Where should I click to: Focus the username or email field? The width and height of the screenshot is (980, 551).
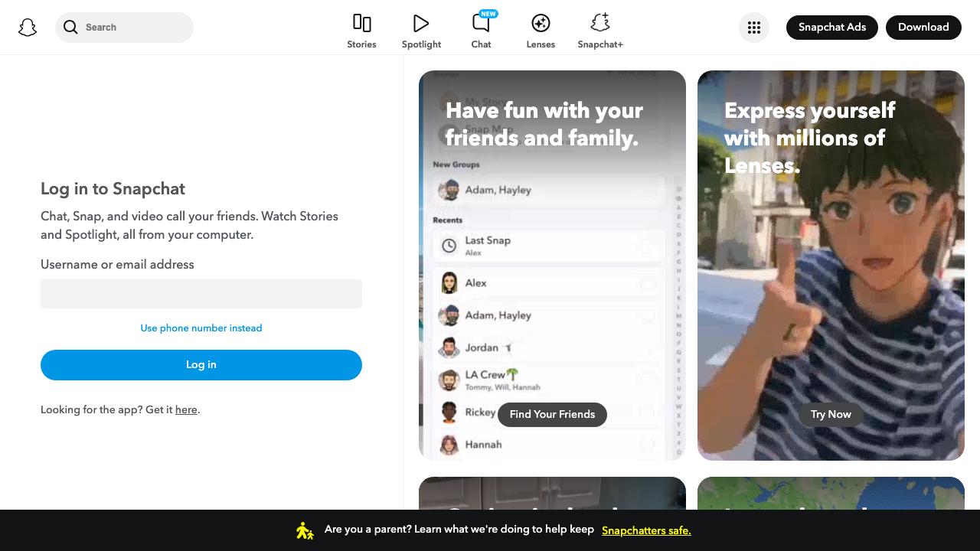(201, 294)
